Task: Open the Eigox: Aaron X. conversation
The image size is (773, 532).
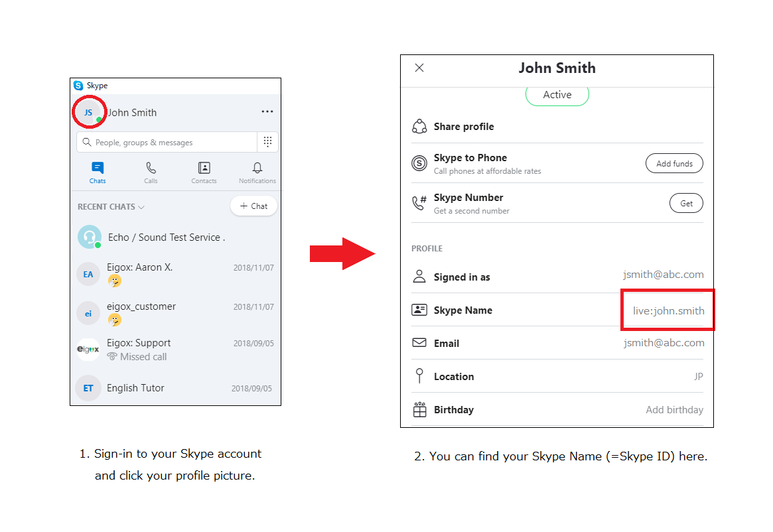Action: 176,274
